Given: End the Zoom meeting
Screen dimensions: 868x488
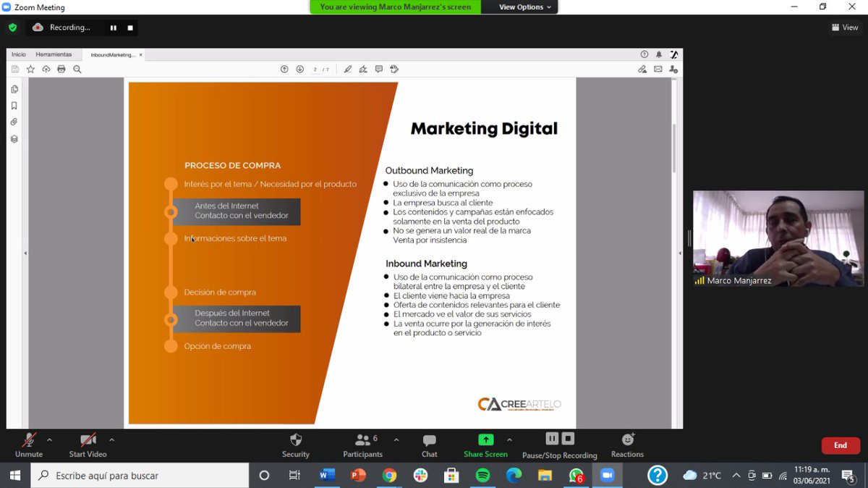Looking at the screenshot, I should (x=841, y=445).
